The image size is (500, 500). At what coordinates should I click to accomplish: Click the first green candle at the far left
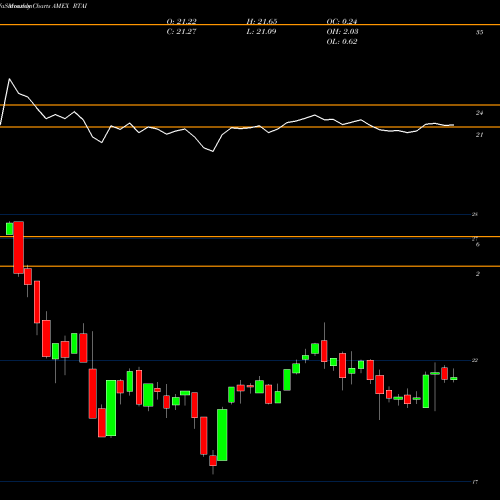(x=10, y=229)
